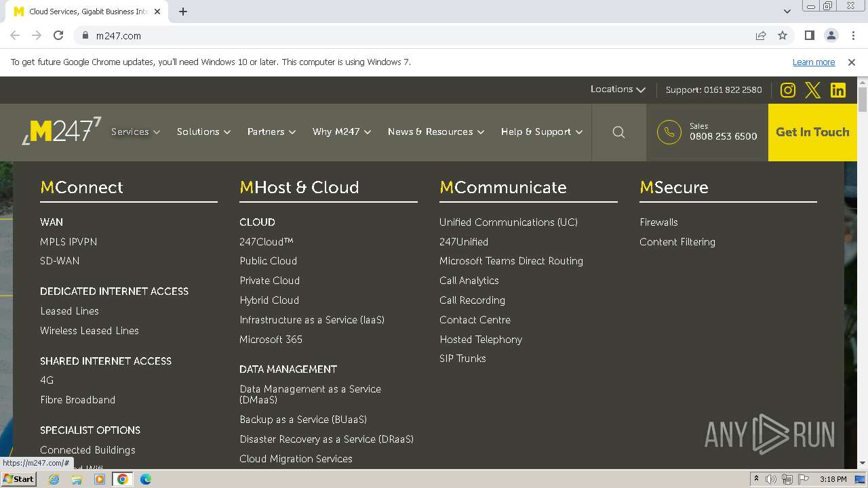The width and height of the screenshot is (868, 488).
Task: Open the MCommunicate heading
Action: click(502, 187)
